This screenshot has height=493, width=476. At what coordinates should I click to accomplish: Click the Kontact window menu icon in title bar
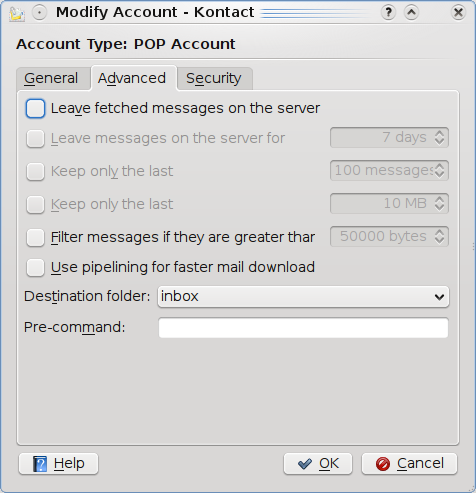click(16, 13)
